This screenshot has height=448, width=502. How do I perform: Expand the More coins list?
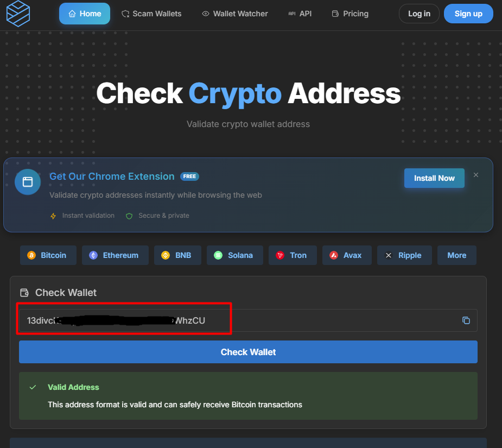click(x=456, y=255)
